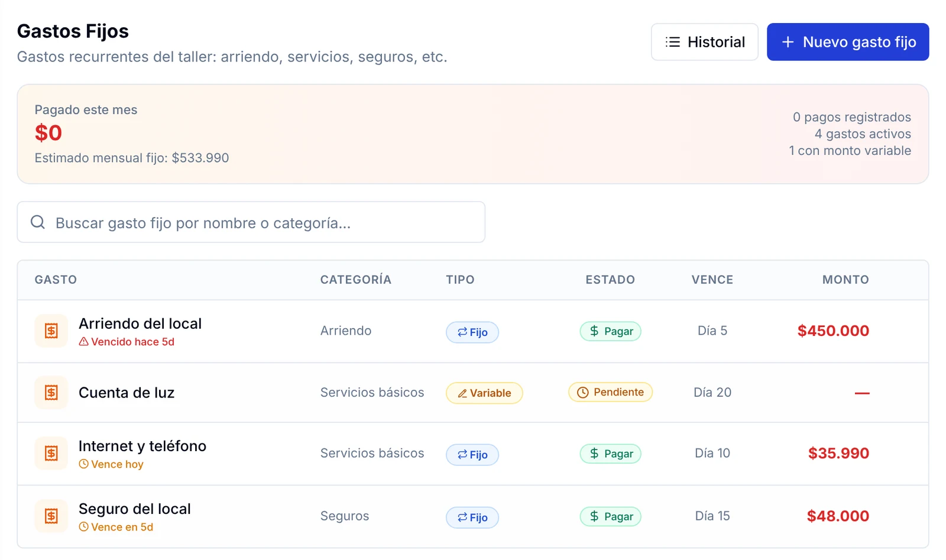Viewport: 946px width, 560px height.
Task: Click the receipt icon for Arriendo del local
Action: (51, 331)
